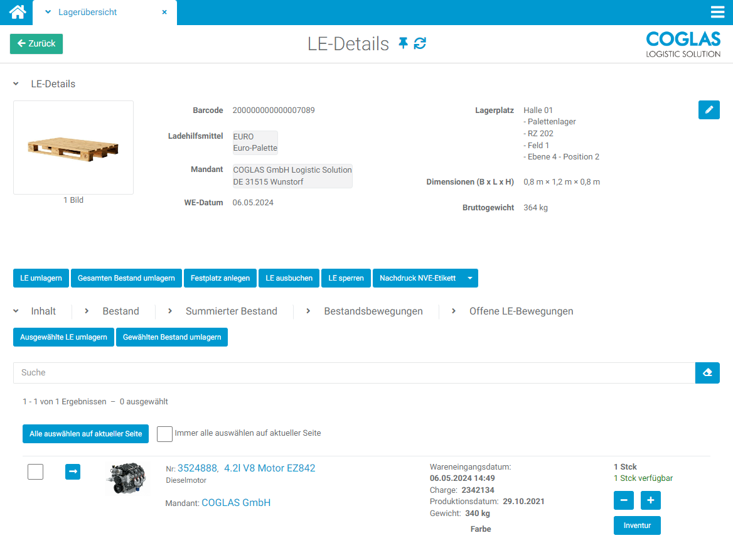Check the Immer alle auswählen checkbox
The image size is (733, 560).
click(x=164, y=434)
